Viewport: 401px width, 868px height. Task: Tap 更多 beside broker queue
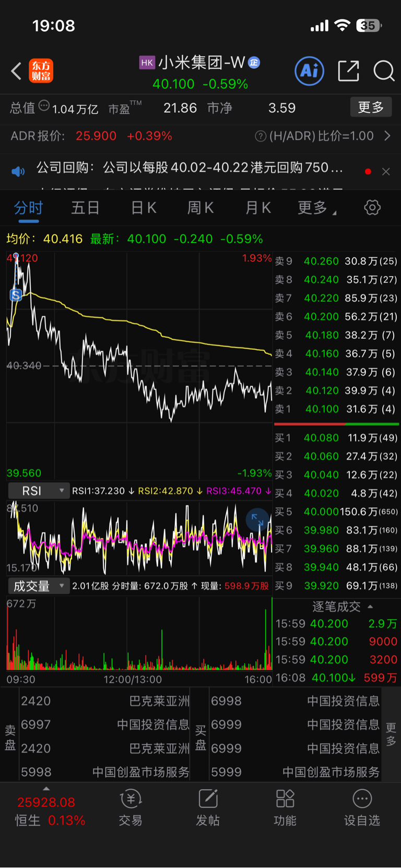[391, 734]
